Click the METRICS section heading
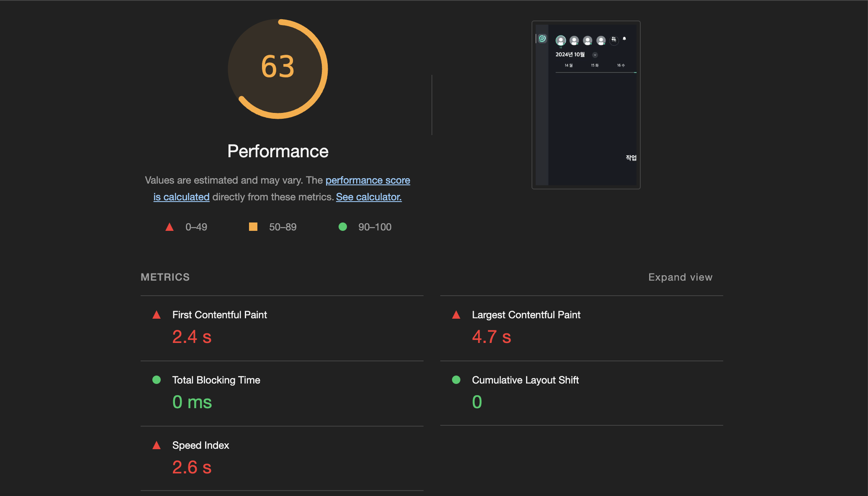Screen dimensions: 868x496 pyautogui.click(x=165, y=277)
